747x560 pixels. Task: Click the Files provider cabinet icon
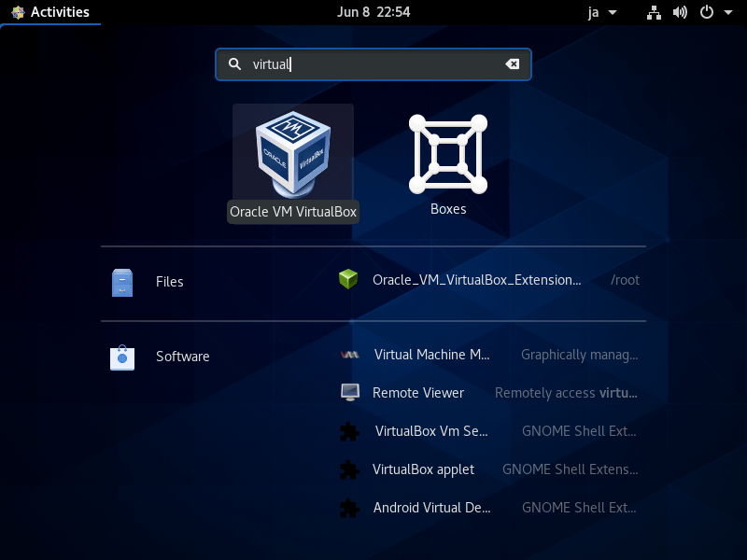pos(122,283)
